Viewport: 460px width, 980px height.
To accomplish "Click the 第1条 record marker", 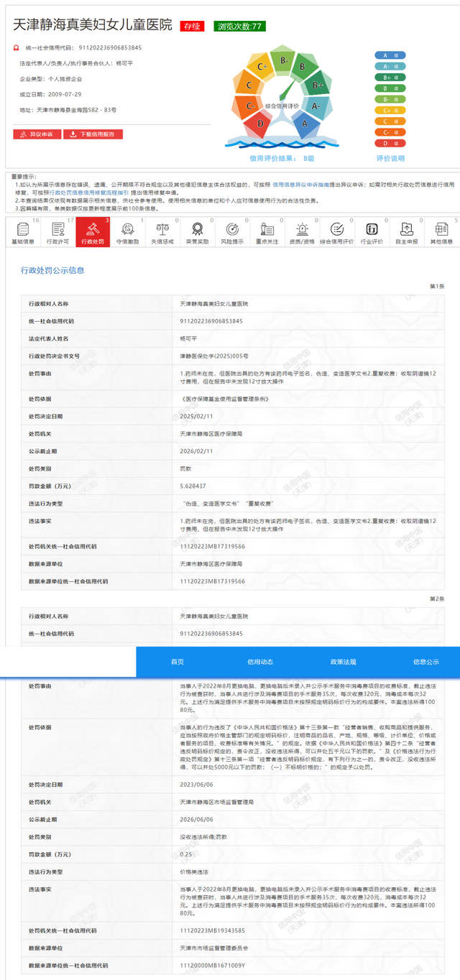I will click(x=437, y=286).
